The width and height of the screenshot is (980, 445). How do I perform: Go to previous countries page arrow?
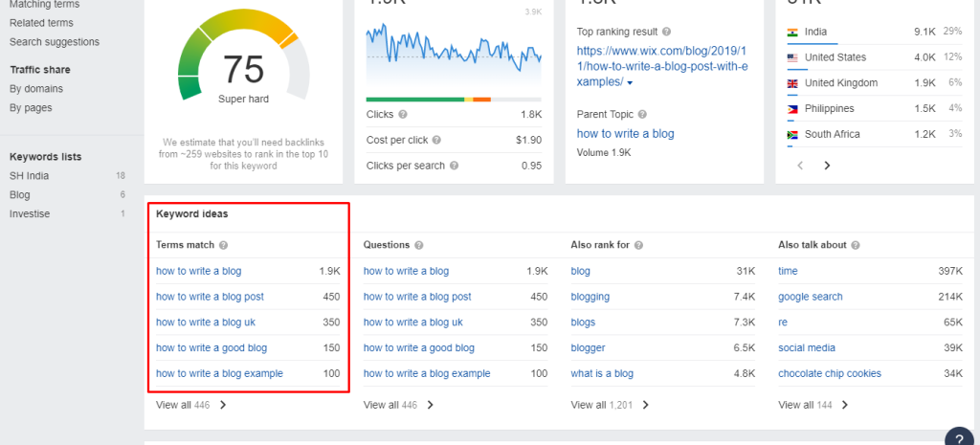(x=800, y=166)
